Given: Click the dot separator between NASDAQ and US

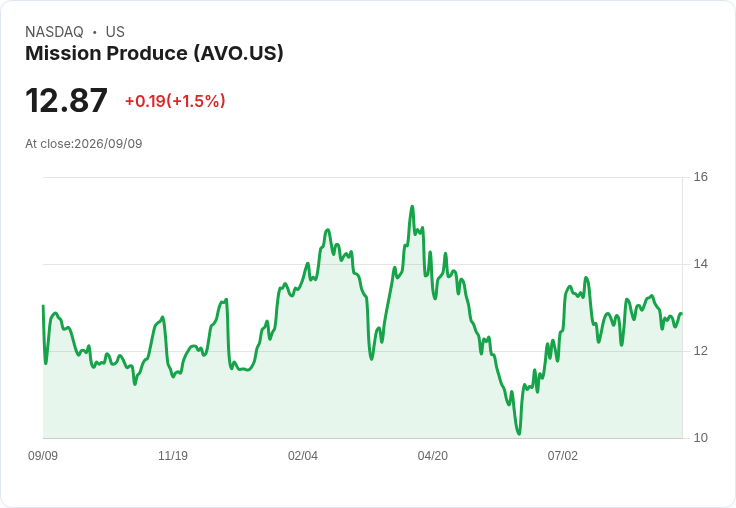Looking at the screenshot, I should tap(95, 32).
